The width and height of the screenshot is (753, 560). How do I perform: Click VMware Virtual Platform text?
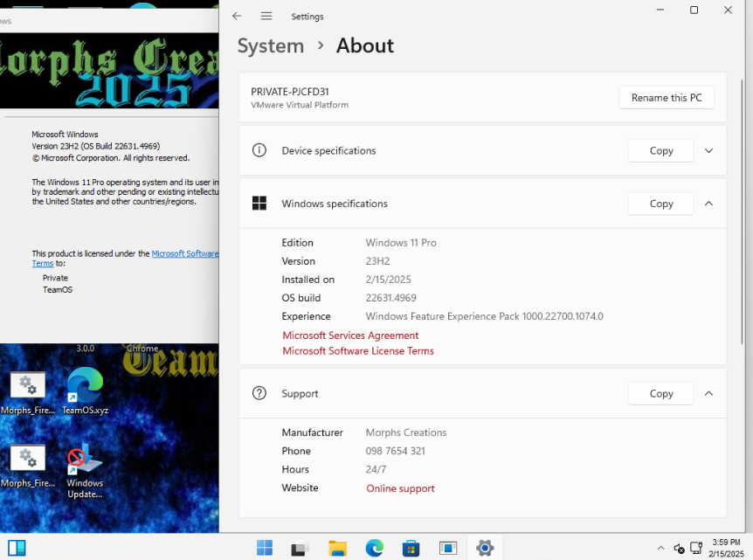pos(300,105)
